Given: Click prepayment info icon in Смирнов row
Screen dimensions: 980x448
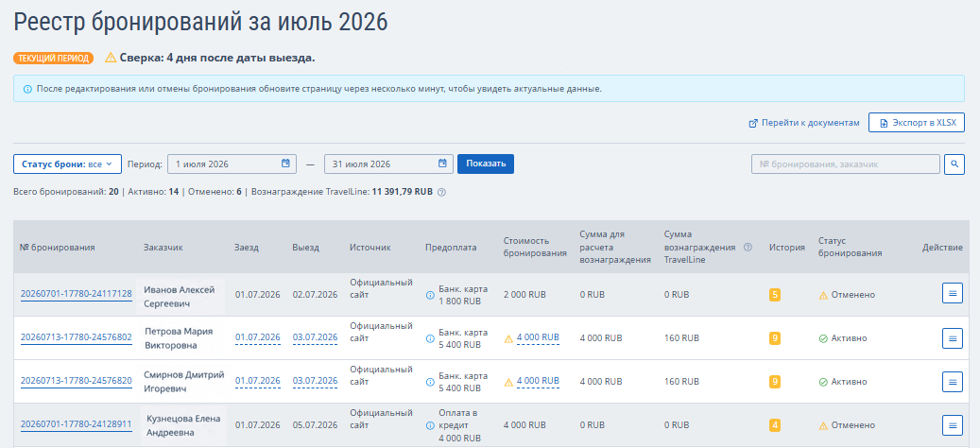Looking at the screenshot, I should pos(430,382).
